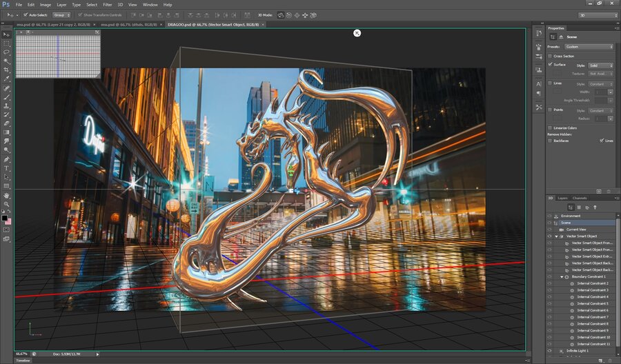Toggle the Auto-Select checkbox
Image resolution: width=621 pixels, height=364 pixels.
[x=26, y=14]
